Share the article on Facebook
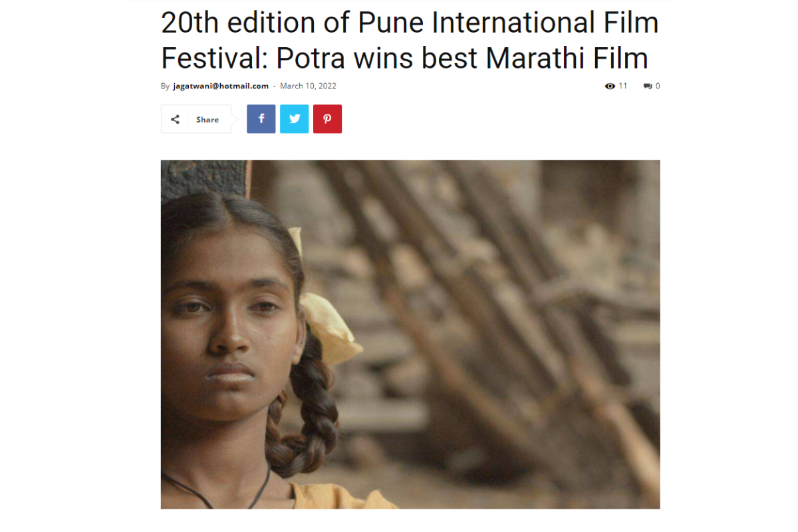The height and width of the screenshot is (532, 798). (x=261, y=119)
